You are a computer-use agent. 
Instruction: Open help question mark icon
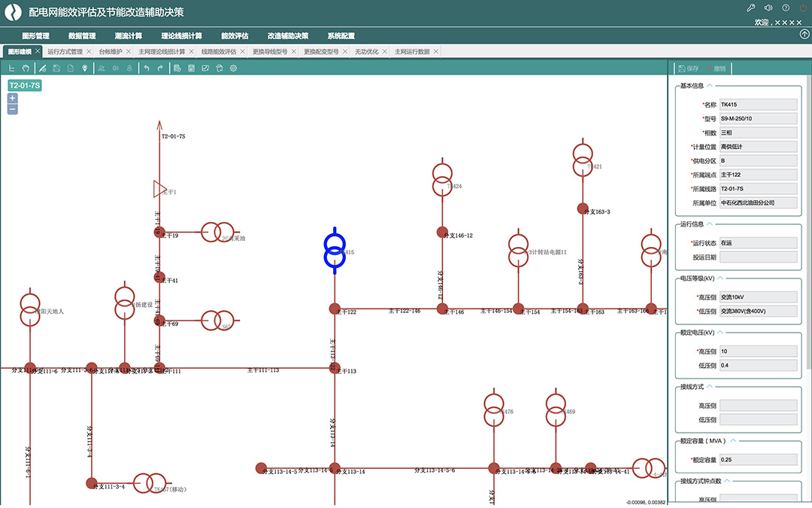pos(786,8)
